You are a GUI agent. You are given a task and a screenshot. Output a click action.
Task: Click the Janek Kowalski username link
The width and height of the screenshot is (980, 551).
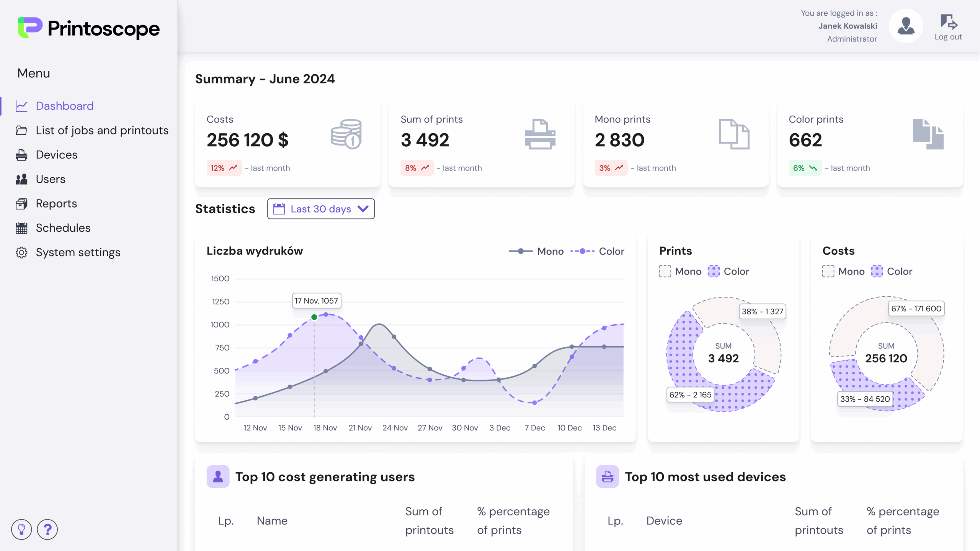click(848, 26)
